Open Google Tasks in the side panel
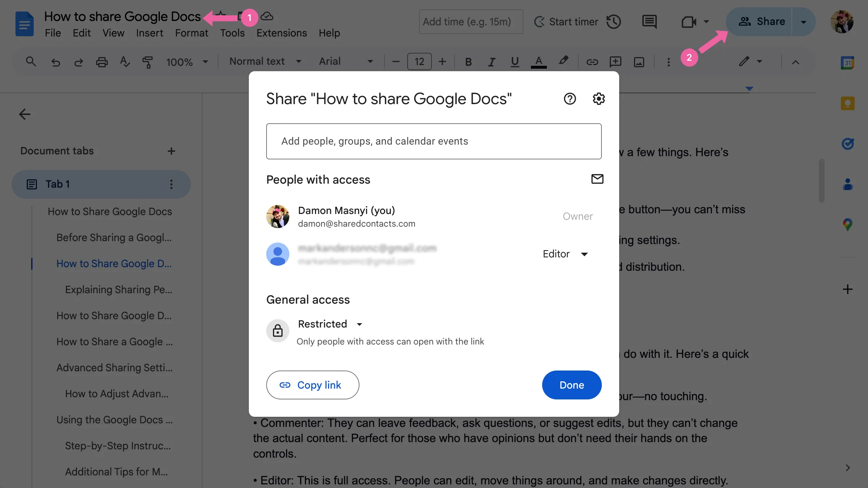The height and width of the screenshot is (488, 868). [848, 144]
